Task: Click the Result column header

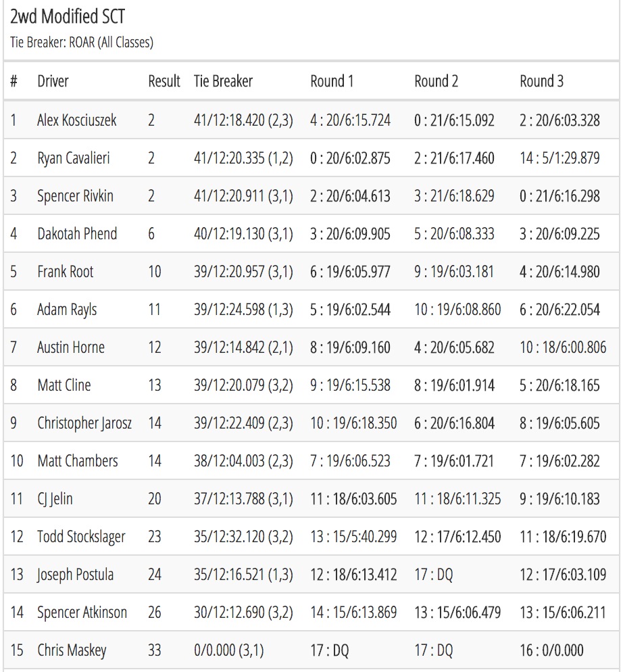Action: point(164,81)
